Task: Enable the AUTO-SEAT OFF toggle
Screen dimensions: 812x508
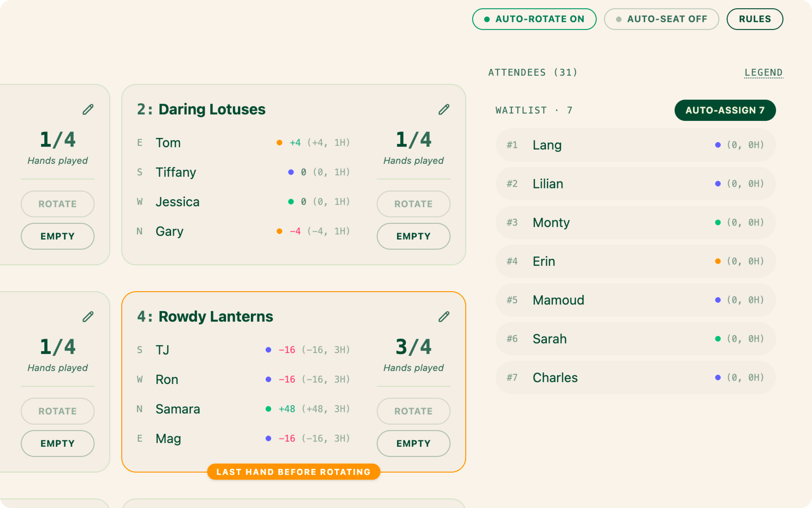Action: (661, 19)
